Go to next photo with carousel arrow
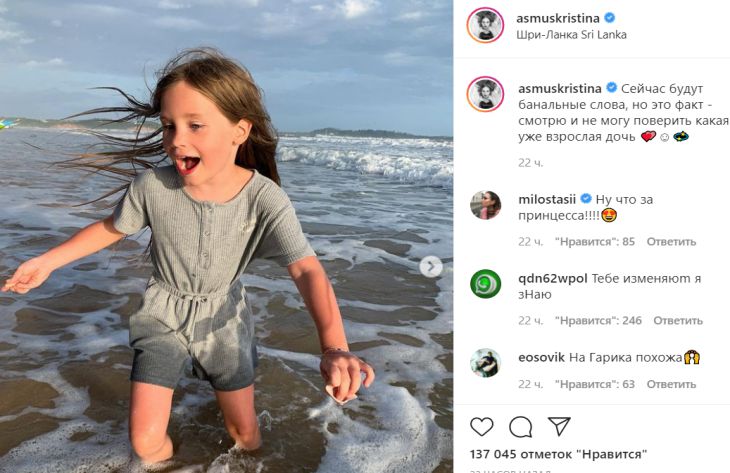730x473 pixels. [430, 267]
